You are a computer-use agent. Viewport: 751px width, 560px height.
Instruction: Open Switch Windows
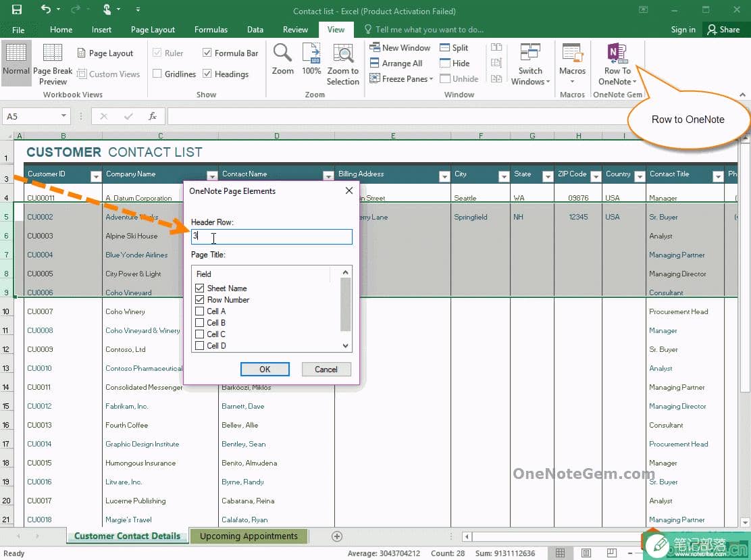(x=530, y=64)
